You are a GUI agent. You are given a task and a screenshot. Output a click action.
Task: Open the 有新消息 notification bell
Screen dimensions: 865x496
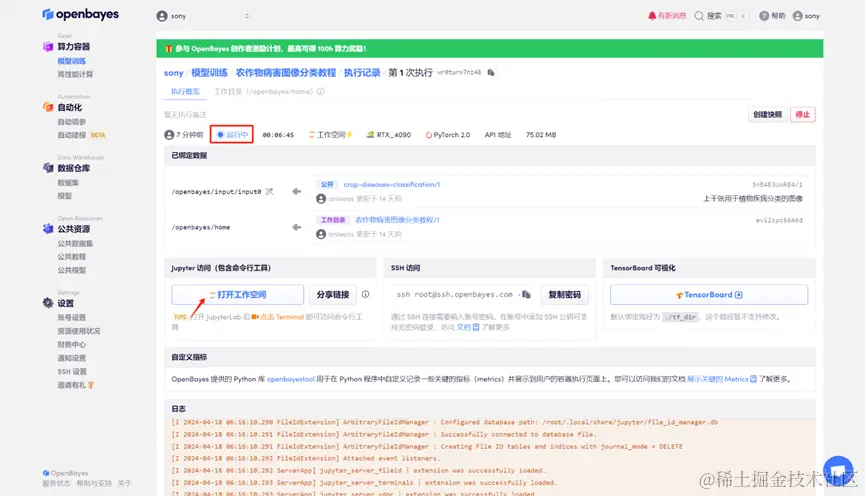pos(667,15)
